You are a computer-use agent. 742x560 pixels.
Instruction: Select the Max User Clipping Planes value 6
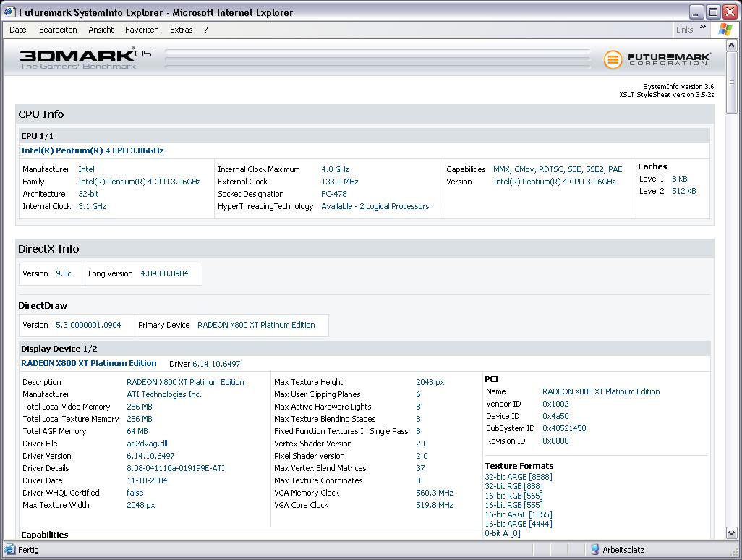(x=418, y=394)
